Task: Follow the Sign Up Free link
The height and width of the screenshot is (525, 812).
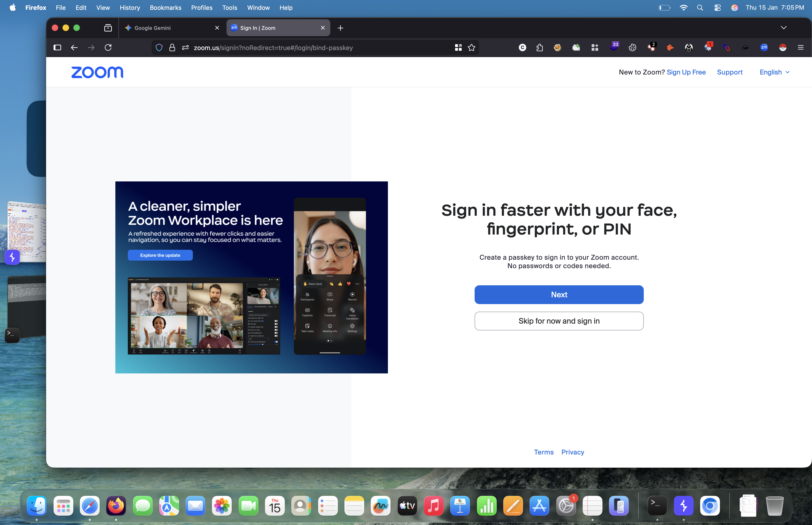Action: coord(686,72)
